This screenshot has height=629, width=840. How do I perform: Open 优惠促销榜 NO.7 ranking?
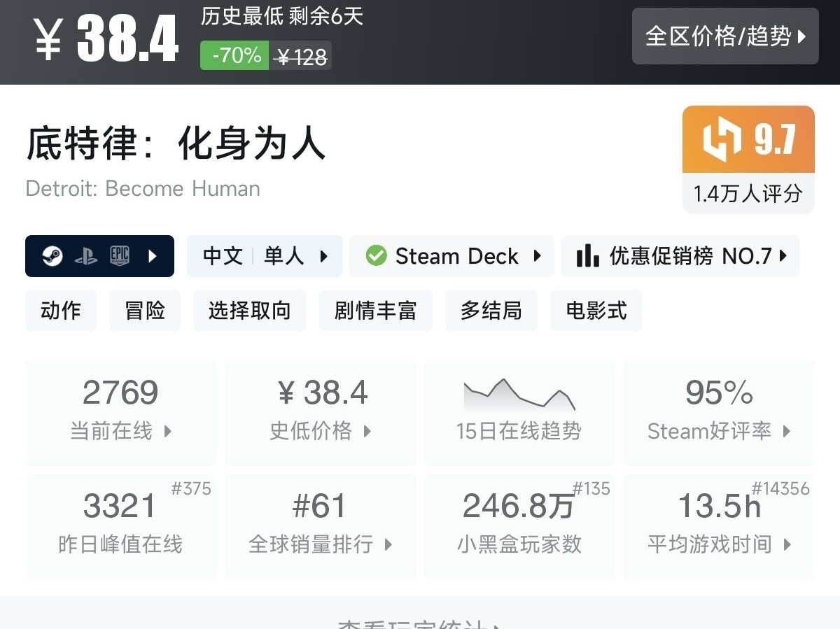tap(680, 256)
